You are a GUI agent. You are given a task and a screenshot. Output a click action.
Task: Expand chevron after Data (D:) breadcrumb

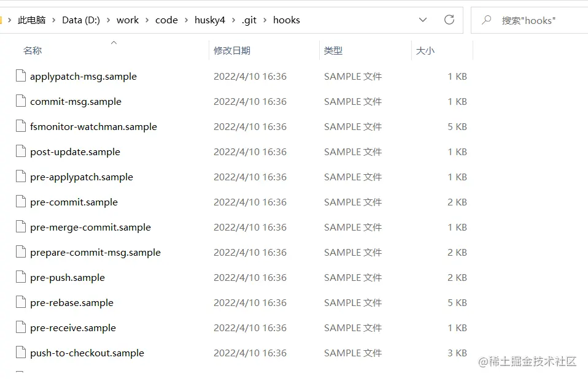point(109,20)
